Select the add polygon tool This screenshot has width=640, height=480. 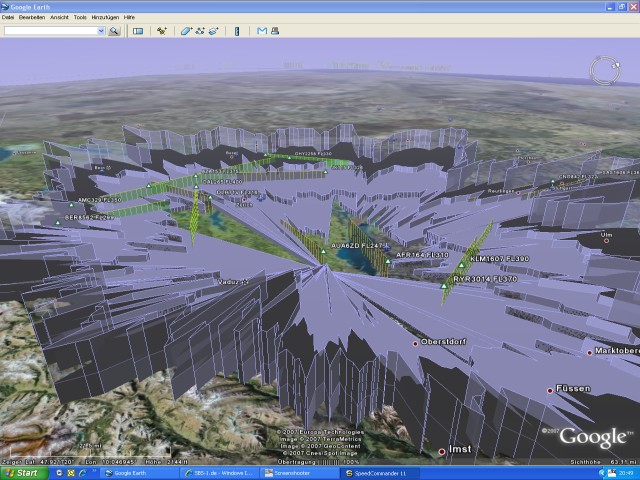[186, 31]
